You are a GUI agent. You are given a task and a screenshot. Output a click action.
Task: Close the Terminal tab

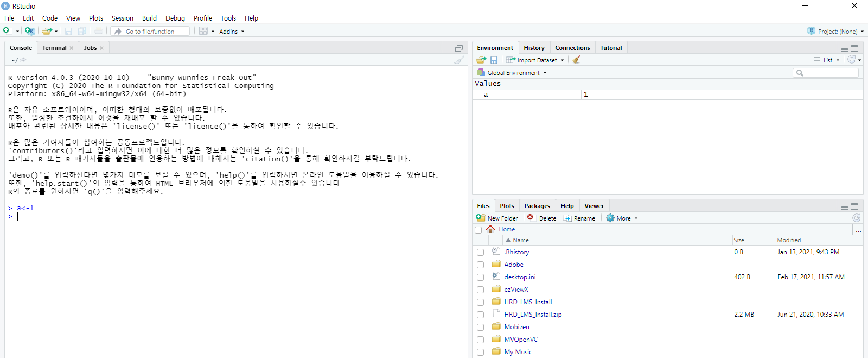point(71,48)
